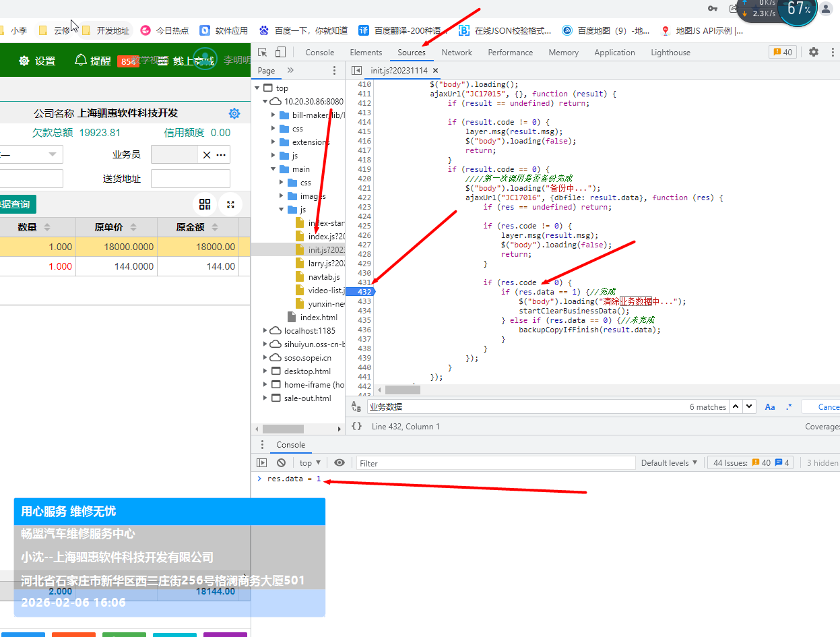Enable regex search option
The image size is (840, 637).
(789, 407)
